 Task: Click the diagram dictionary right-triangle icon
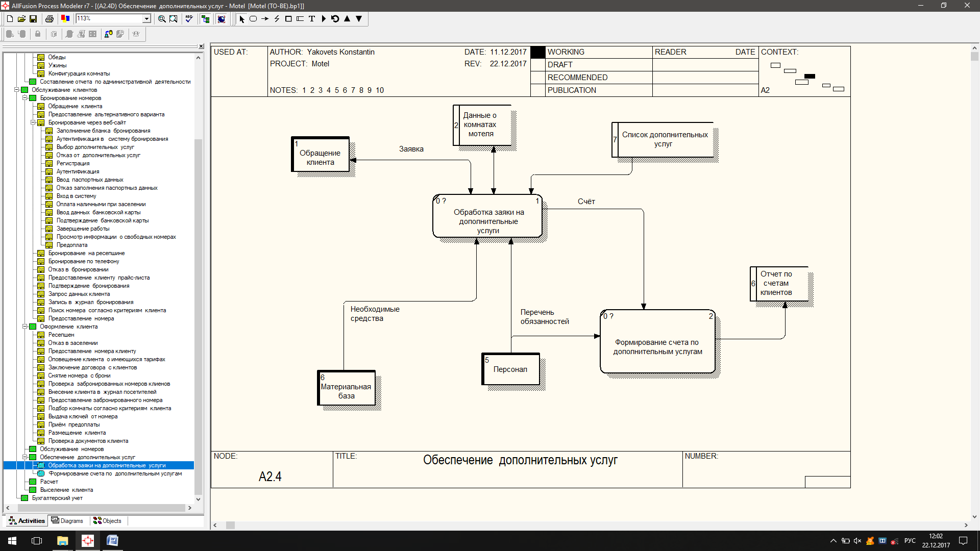coord(324,19)
